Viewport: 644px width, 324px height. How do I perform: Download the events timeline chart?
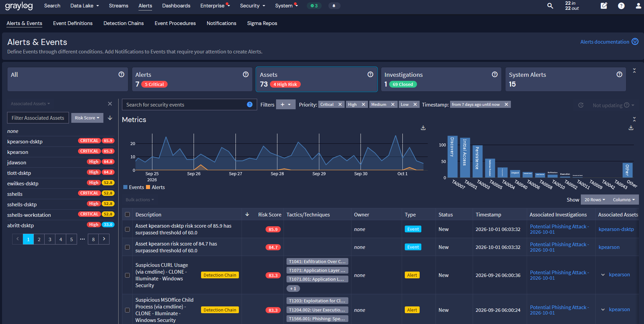click(x=423, y=128)
